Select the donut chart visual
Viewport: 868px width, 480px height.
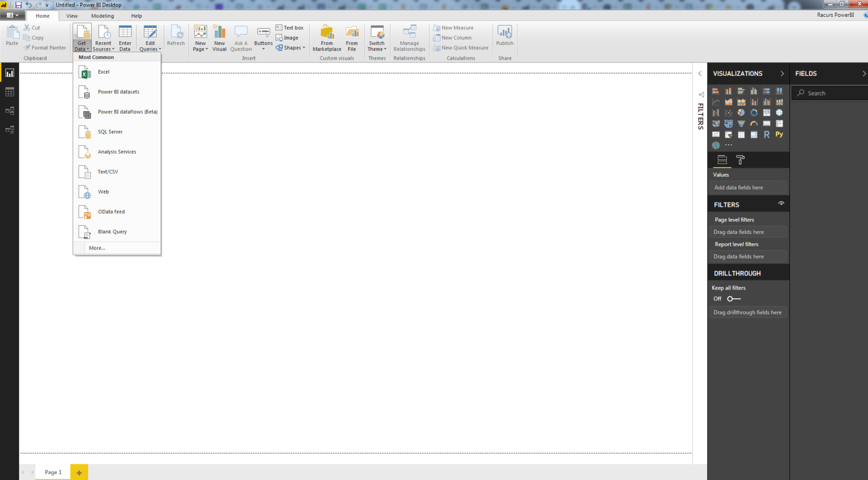[x=754, y=113]
